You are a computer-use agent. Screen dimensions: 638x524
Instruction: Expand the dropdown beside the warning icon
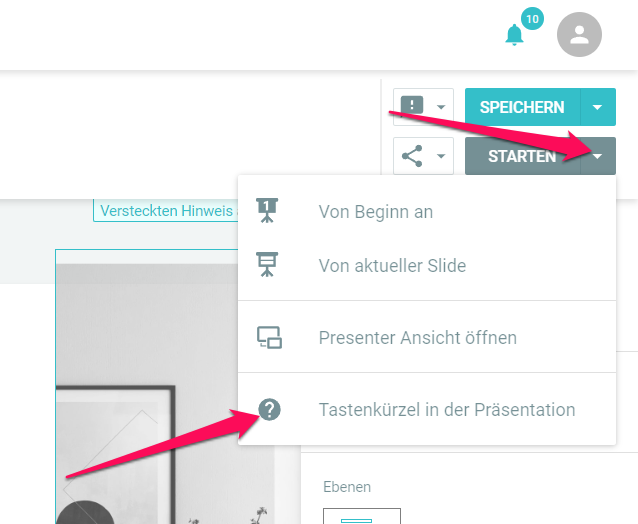441,107
